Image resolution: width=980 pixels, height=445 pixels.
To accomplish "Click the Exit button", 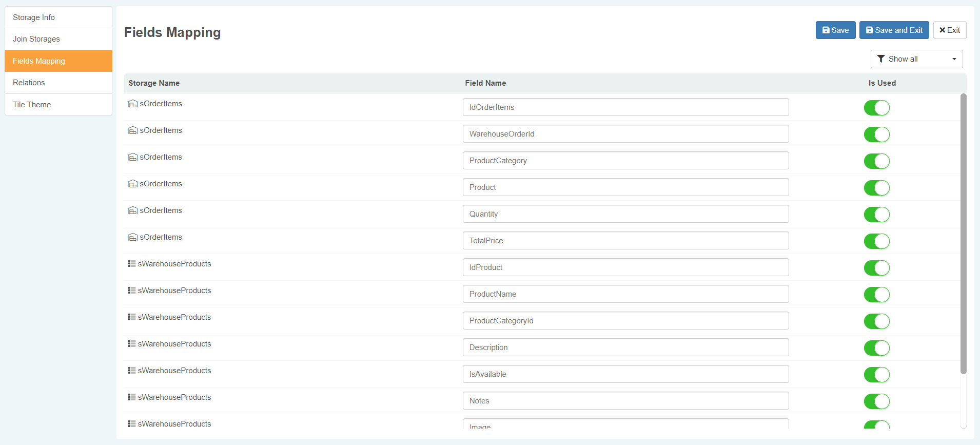I will point(949,30).
